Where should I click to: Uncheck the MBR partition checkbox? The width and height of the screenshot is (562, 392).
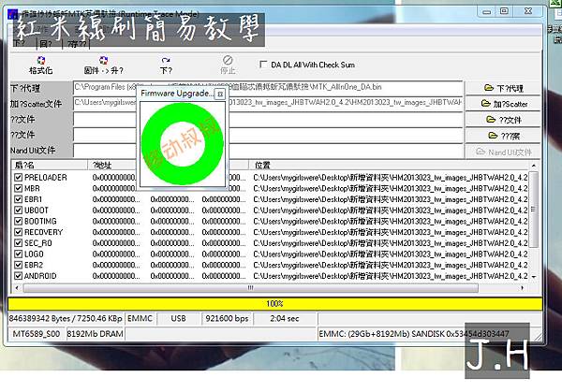(x=19, y=188)
